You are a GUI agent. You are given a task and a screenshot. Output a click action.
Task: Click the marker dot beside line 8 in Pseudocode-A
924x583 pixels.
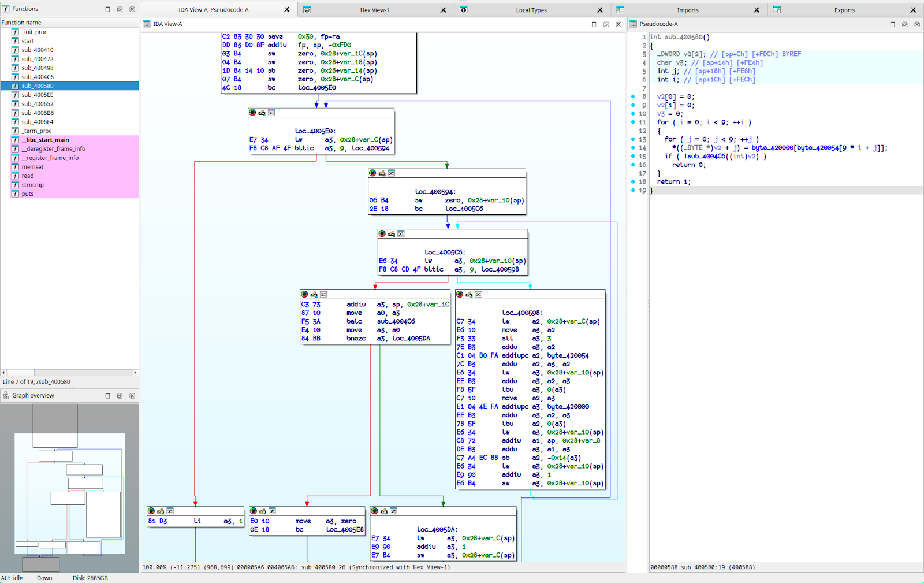tap(633, 96)
